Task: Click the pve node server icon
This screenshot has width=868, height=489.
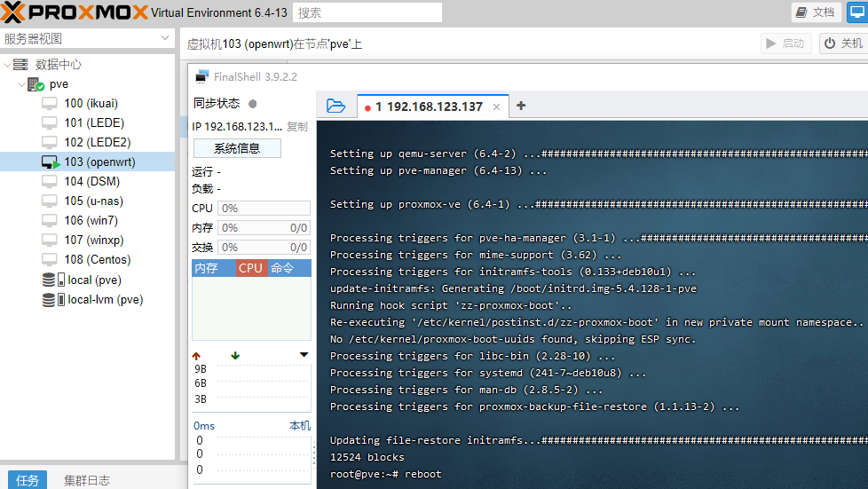Action: click(36, 84)
